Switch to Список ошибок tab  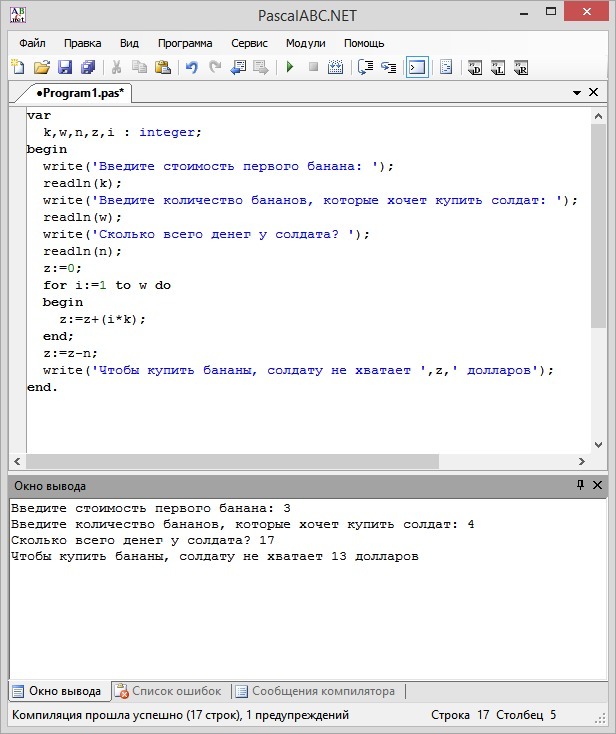(170, 691)
